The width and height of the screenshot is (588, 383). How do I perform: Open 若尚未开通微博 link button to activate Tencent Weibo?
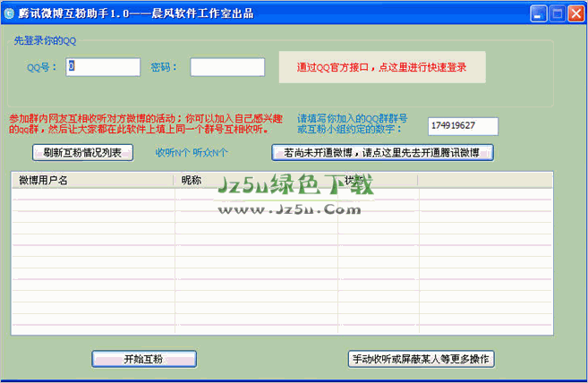point(382,153)
